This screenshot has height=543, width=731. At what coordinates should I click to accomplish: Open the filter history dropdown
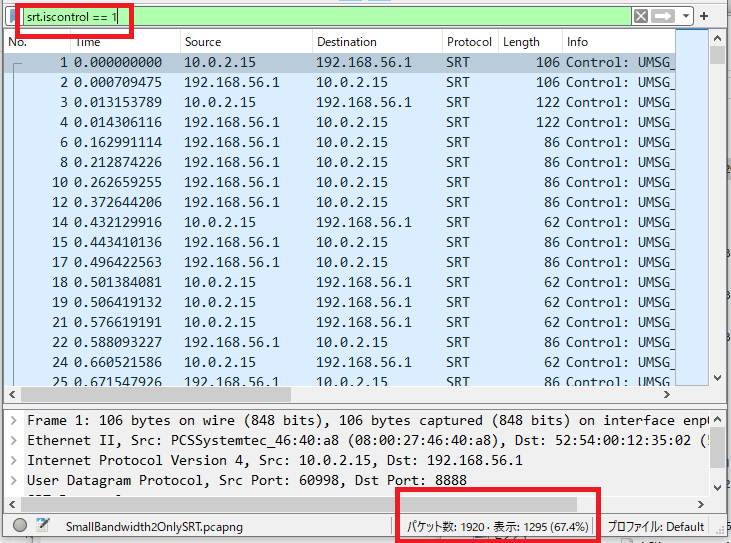(x=685, y=16)
